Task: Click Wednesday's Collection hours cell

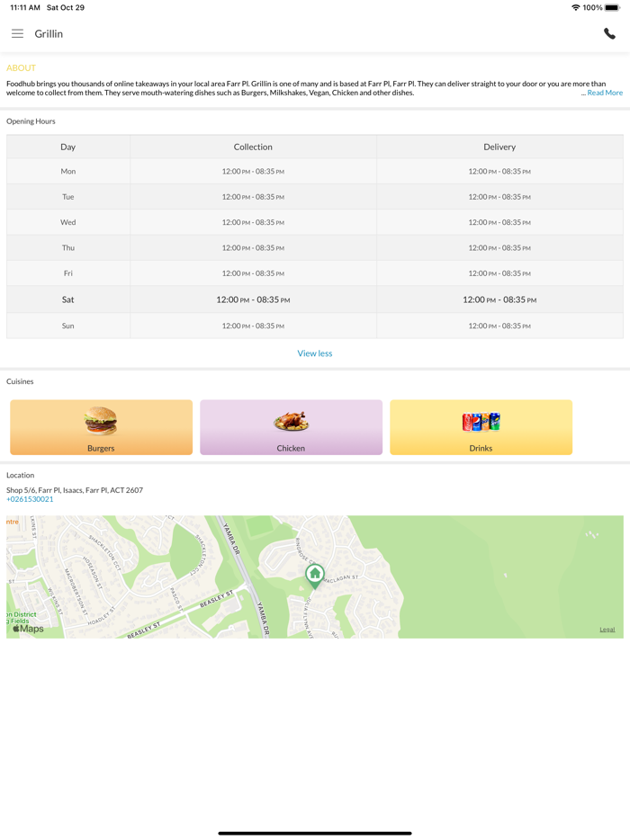Action: click(253, 222)
